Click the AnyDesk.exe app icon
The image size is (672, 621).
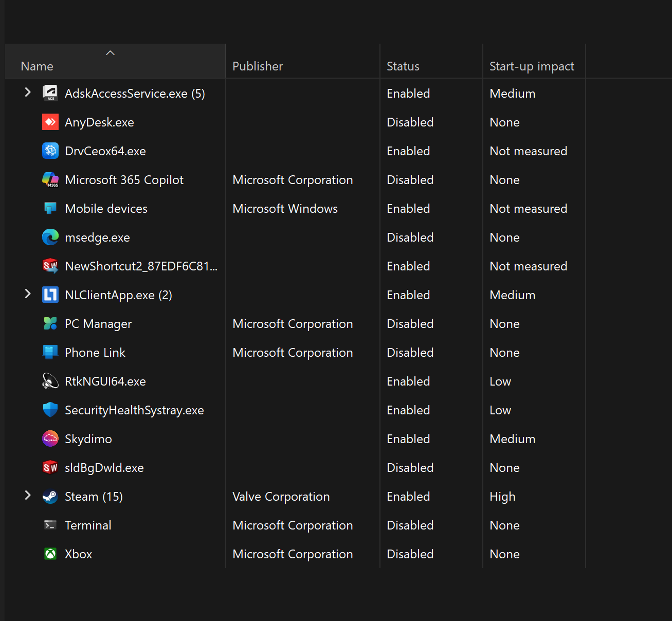pyautogui.click(x=50, y=122)
